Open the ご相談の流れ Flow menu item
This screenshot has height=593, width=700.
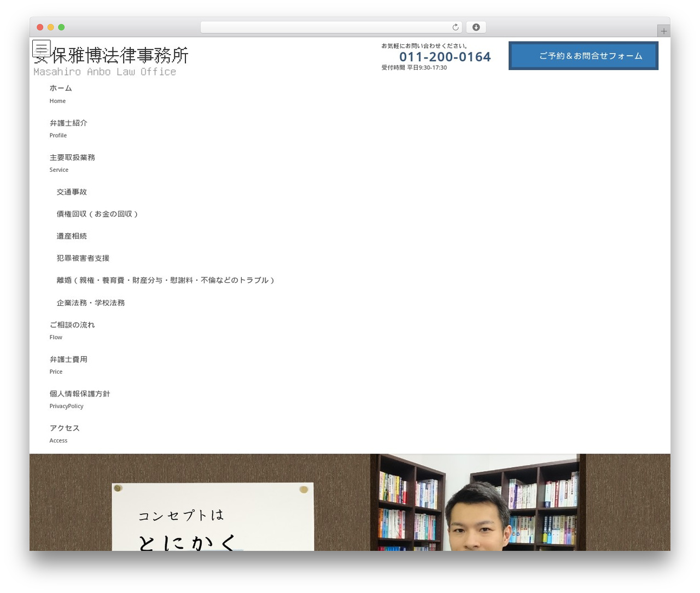point(72,330)
